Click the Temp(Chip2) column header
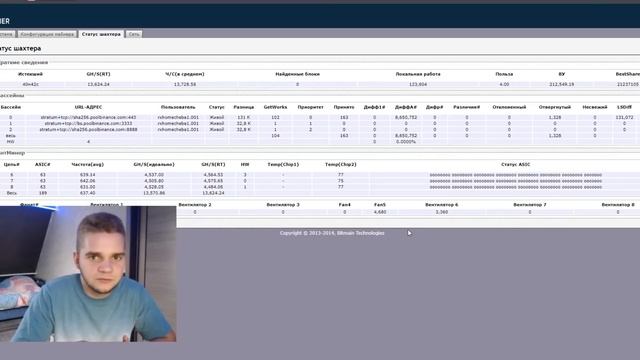 click(341, 164)
